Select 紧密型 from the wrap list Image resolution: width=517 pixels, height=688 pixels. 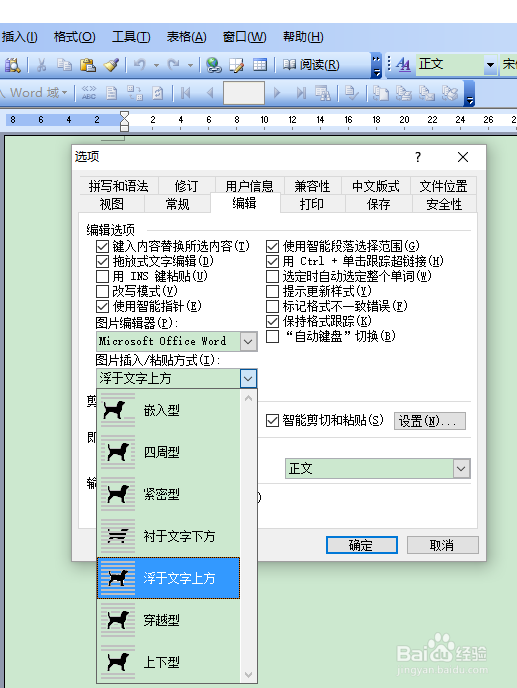click(x=169, y=494)
